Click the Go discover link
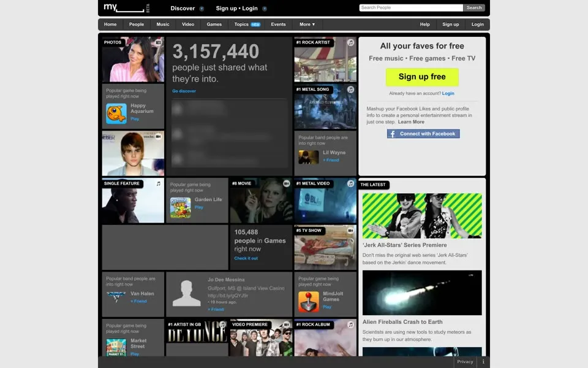 click(x=184, y=91)
